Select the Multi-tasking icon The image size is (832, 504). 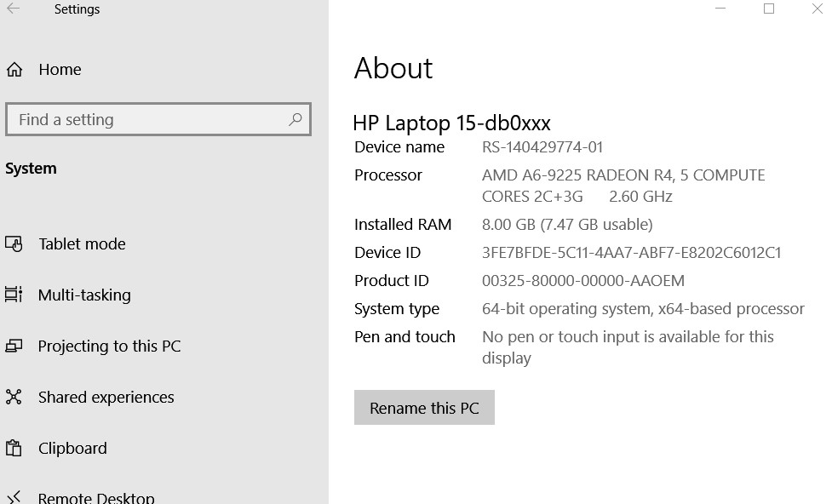pos(14,295)
